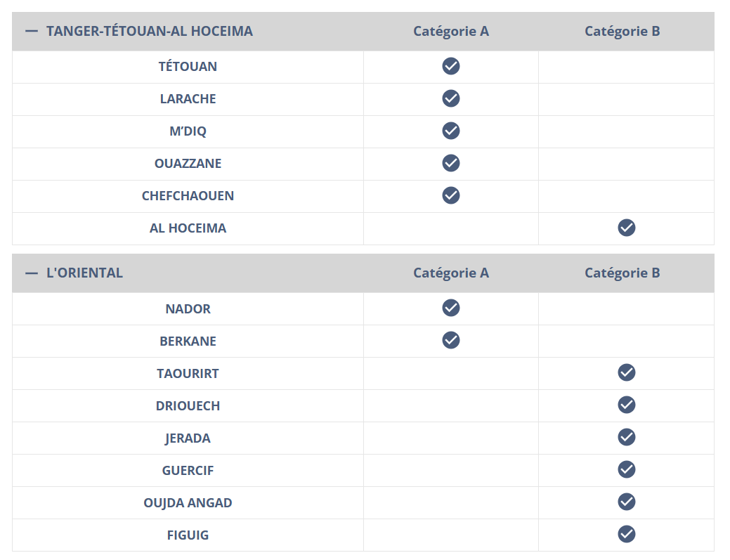Click Larache's Catégorie A check icon
Viewport: 730px width, 560px height.
(x=451, y=99)
